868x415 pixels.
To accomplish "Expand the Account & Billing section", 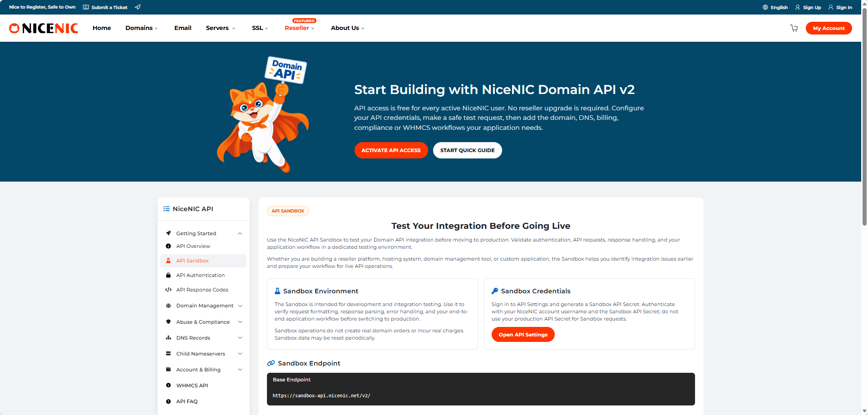I will click(240, 370).
